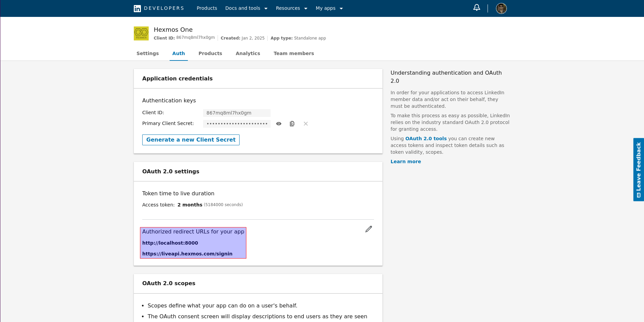Click Generate a new Client Secret

tap(191, 140)
